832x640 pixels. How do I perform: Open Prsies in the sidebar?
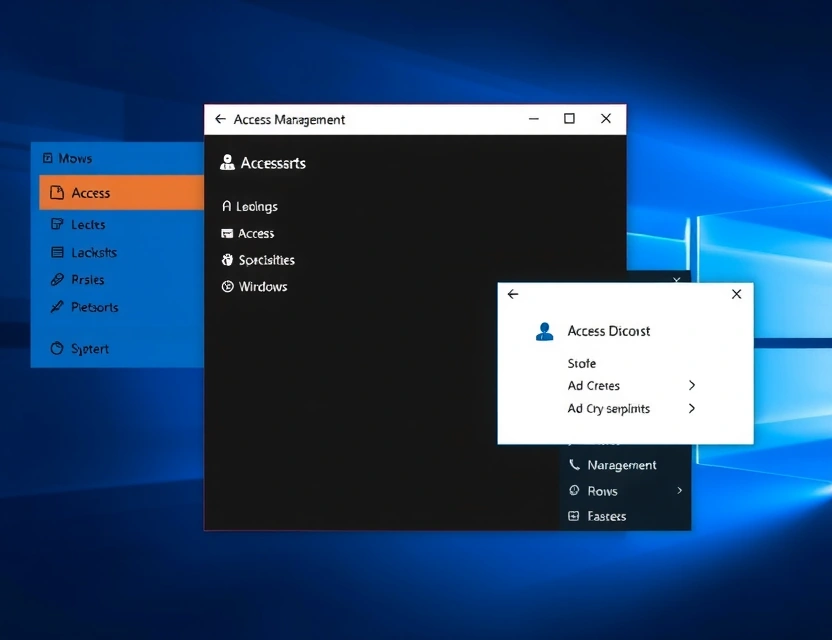88,280
